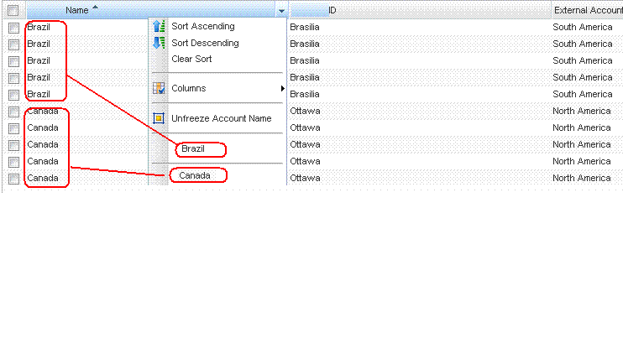This screenshot has height=364, width=623.
Task: Toggle the select-all checkbox in header
Action: click(x=13, y=10)
